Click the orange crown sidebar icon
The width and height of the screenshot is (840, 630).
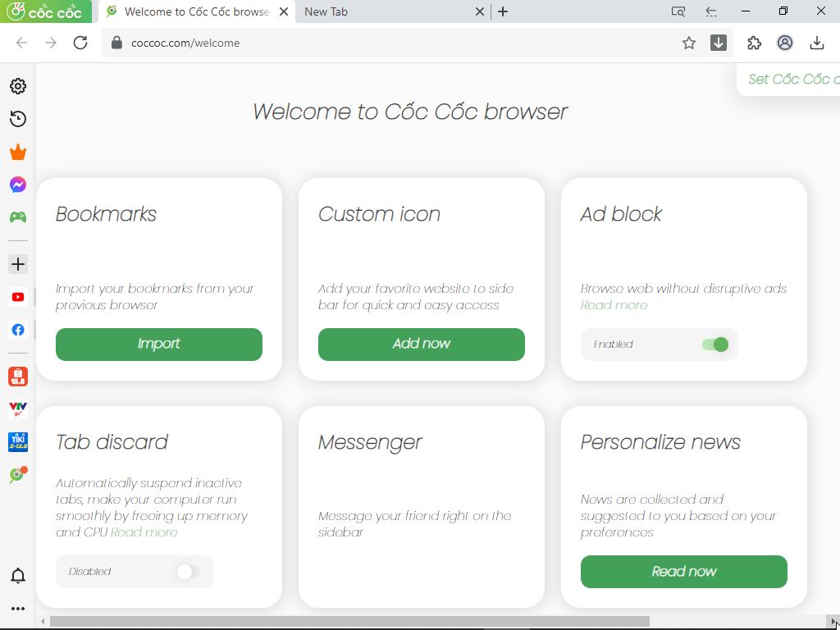click(x=18, y=152)
